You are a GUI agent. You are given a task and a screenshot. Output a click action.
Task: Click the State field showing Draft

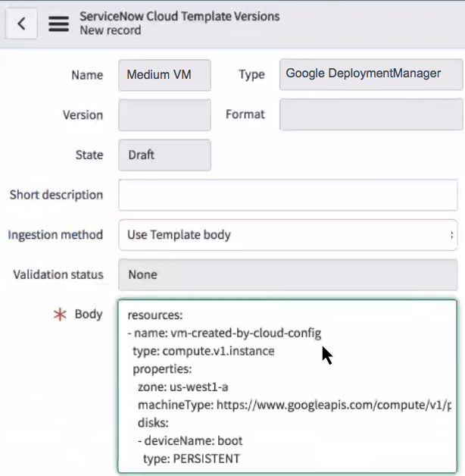coord(164,155)
